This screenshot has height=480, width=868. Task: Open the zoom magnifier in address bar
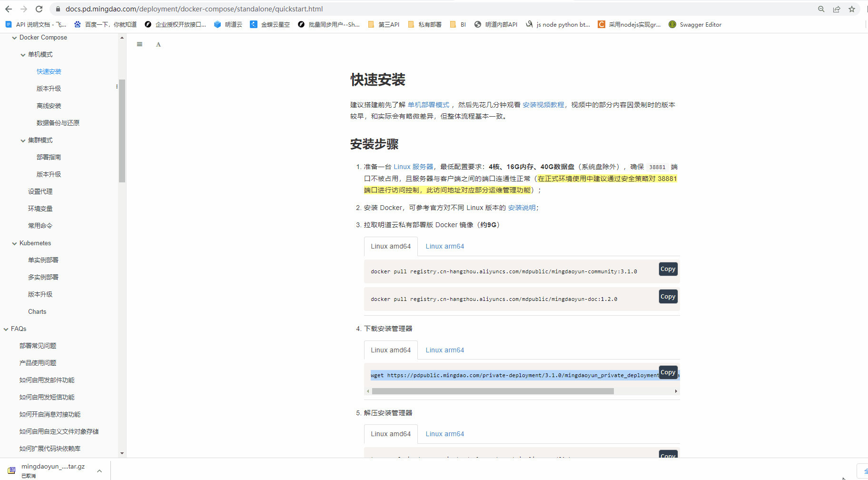[x=821, y=9]
